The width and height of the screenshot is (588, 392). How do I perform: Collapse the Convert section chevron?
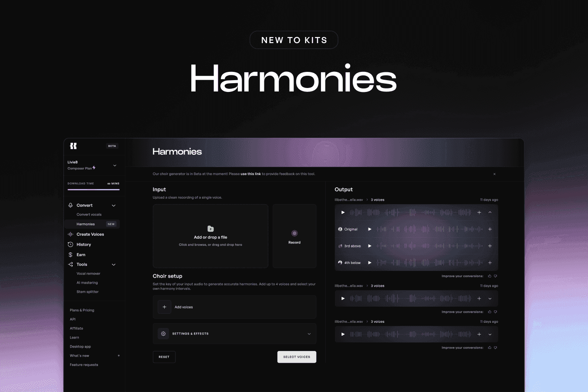[x=114, y=206]
